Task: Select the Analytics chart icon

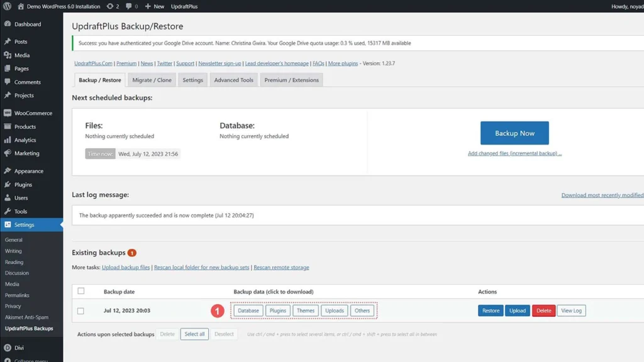Action: click(9, 140)
